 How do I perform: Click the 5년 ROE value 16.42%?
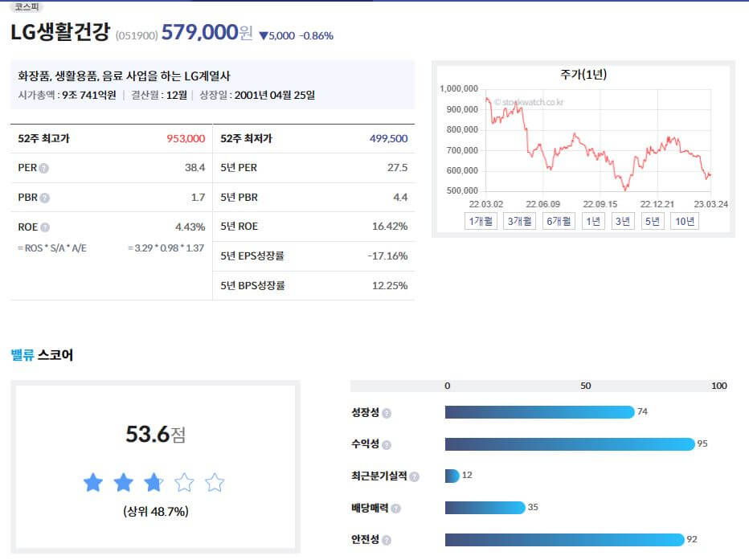pos(390,227)
